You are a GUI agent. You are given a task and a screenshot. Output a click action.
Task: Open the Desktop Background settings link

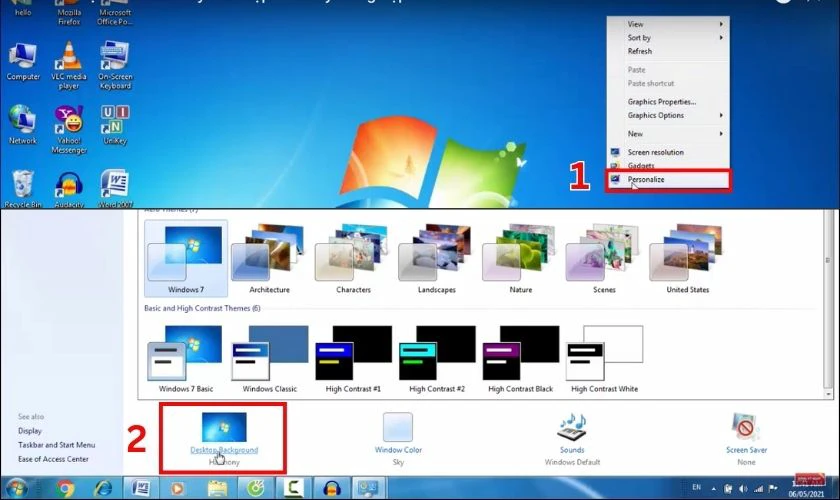point(224,450)
